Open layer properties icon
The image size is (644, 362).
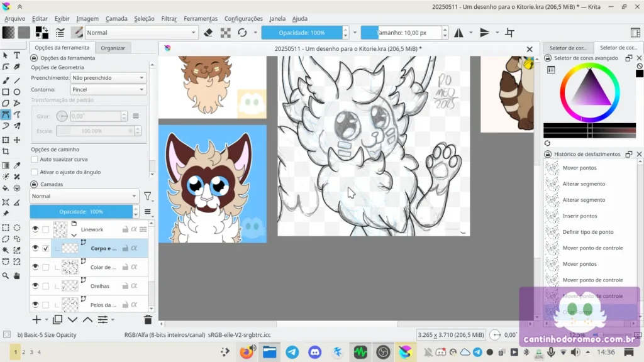[103, 319]
